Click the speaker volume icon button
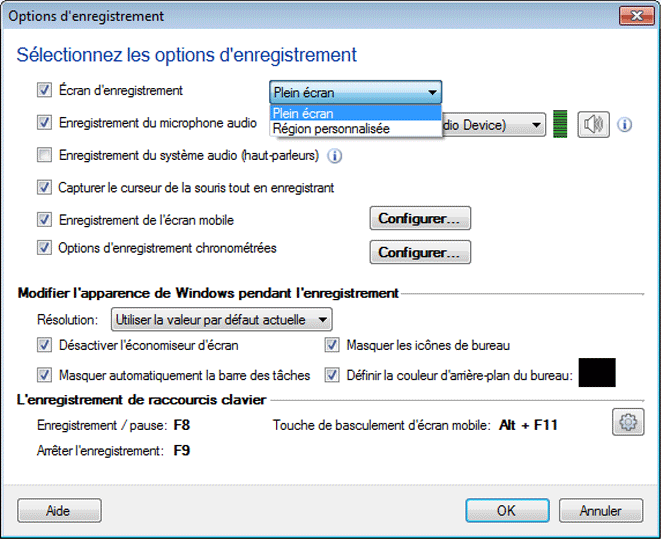The height and width of the screenshot is (540, 663). click(593, 125)
